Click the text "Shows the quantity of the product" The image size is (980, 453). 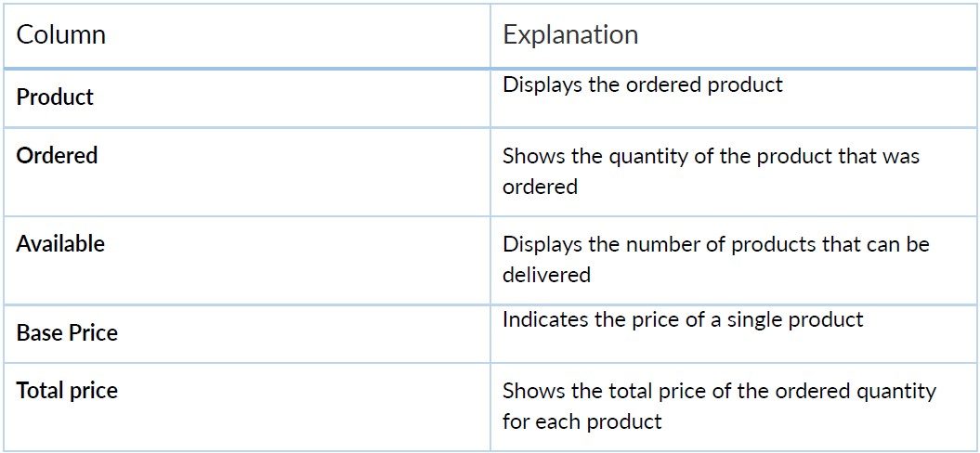656,156
